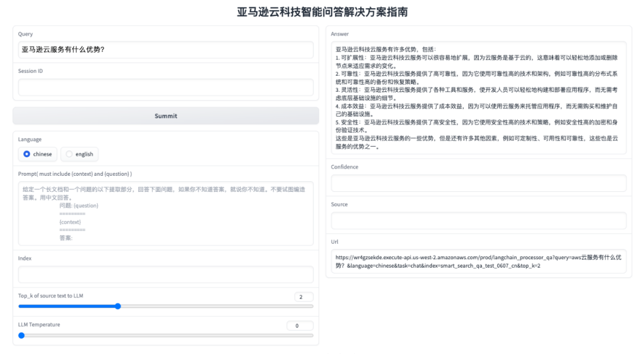Click the 'Query' label

click(26, 34)
